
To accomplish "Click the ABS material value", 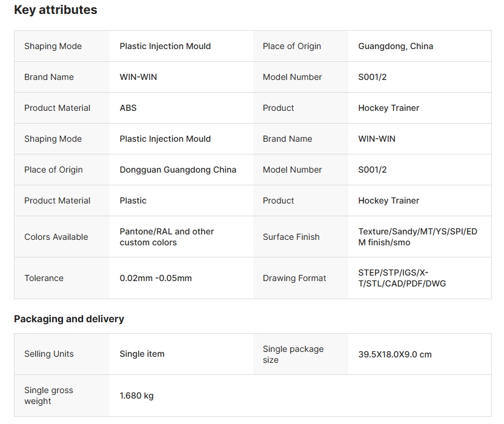I will click(128, 108).
